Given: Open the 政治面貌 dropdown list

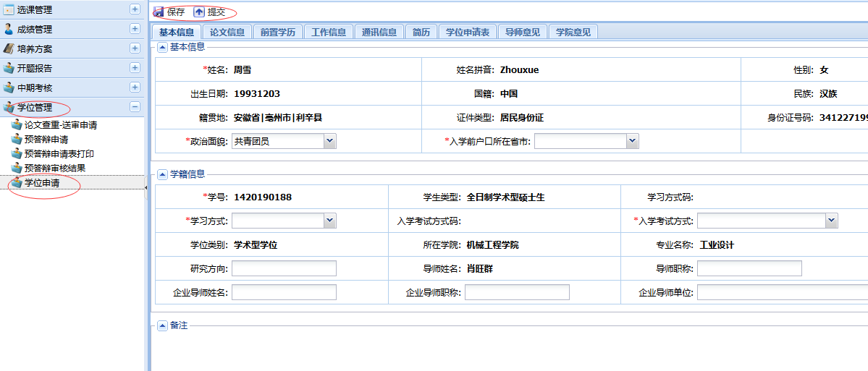Looking at the screenshot, I should point(329,142).
